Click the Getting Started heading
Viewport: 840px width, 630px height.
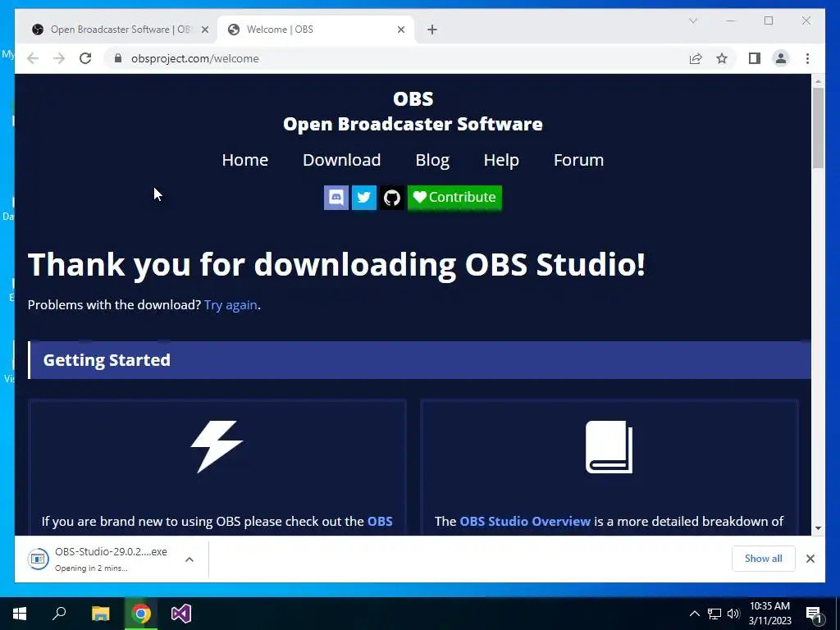coord(107,360)
